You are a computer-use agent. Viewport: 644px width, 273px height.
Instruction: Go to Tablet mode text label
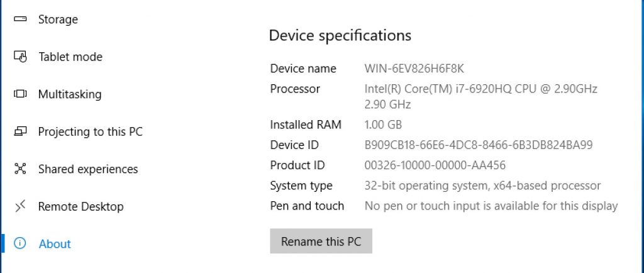(x=70, y=57)
